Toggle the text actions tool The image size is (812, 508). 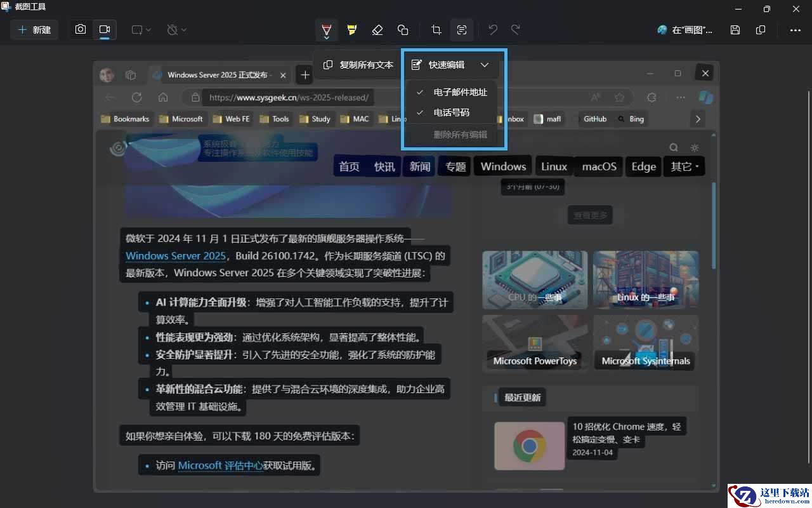tap(461, 30)
